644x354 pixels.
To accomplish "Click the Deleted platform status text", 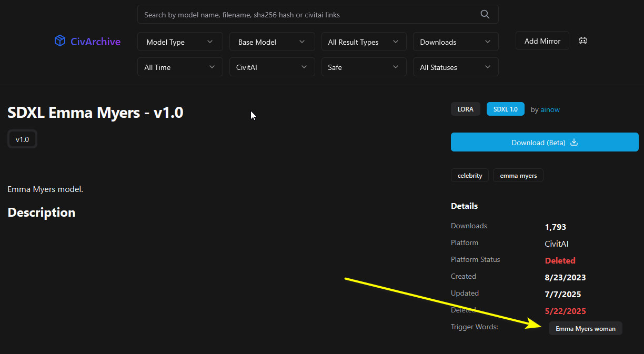I will pyautogui.click(x=560, y=260).
